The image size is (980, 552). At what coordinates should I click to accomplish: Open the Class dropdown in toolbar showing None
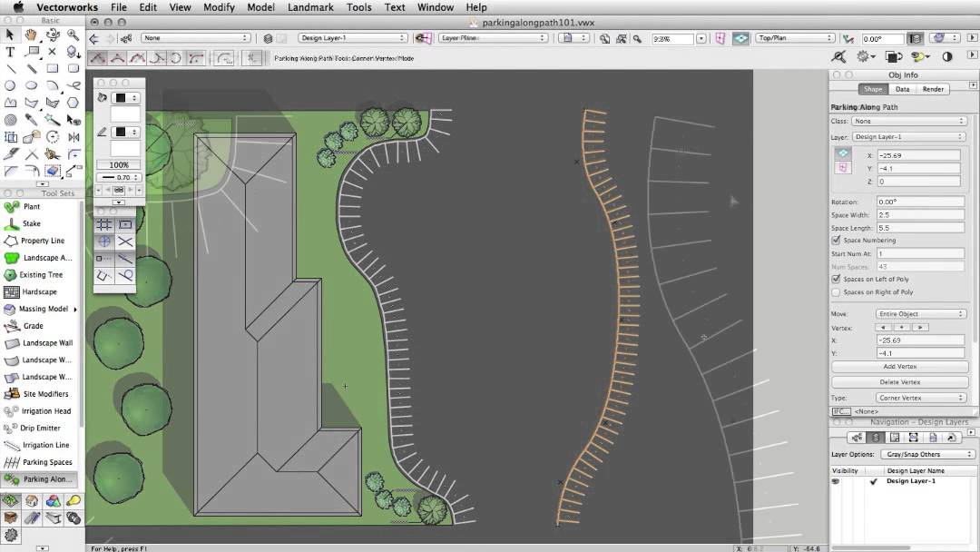pos(196,38)
